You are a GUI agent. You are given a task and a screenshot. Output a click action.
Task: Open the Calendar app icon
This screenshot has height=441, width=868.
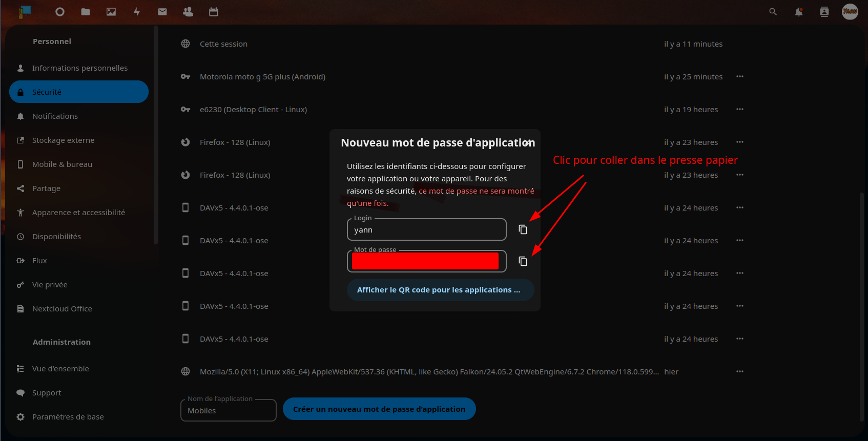tap(214, 12)
